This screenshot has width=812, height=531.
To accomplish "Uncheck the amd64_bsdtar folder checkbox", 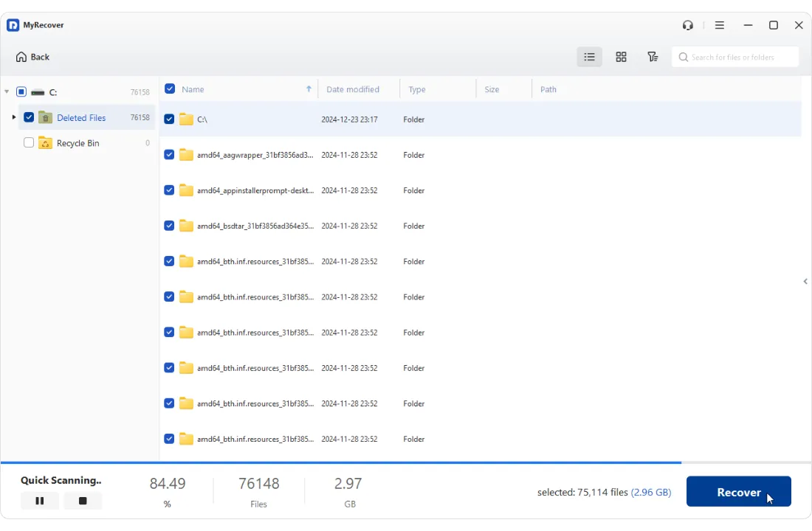I will 169,226.
